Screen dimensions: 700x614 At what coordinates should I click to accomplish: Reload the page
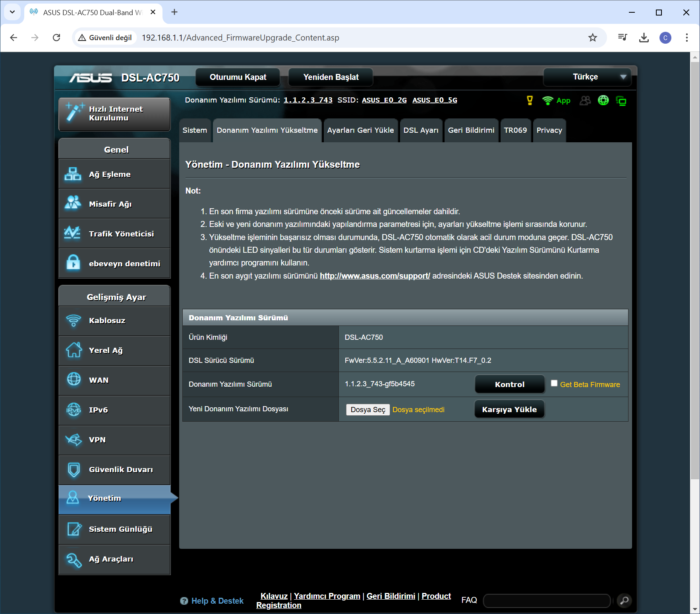[x=56, y=38]
